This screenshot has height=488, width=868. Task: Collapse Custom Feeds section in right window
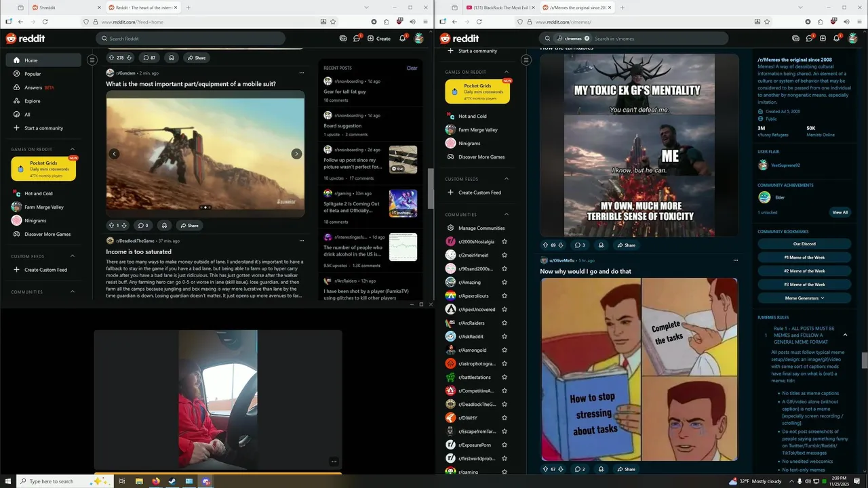506,179
